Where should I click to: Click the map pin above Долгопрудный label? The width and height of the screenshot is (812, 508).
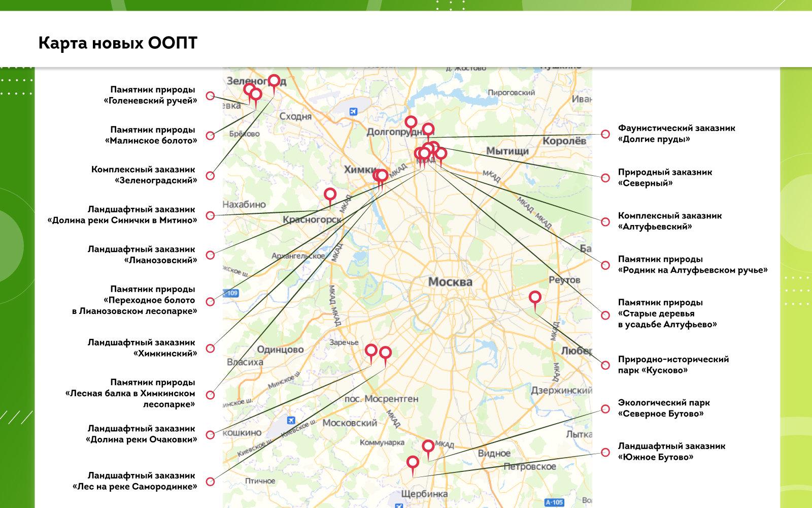click(x=411, y=122)
